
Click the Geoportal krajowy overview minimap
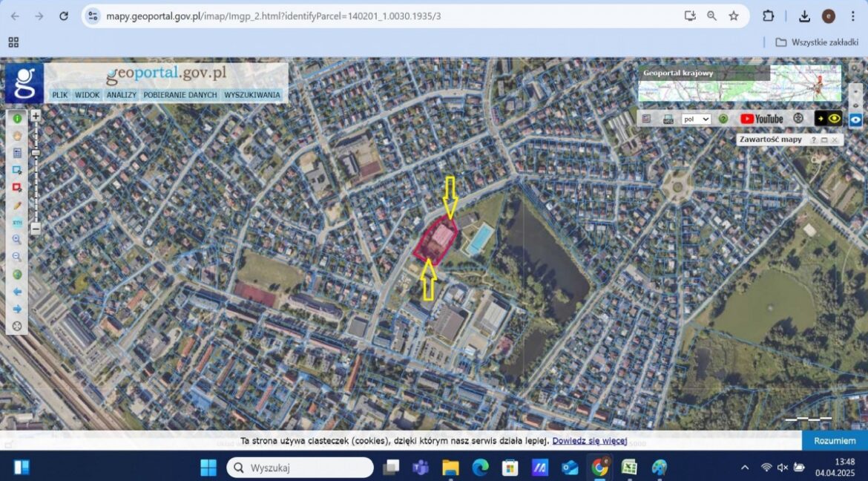pos(740,83)
